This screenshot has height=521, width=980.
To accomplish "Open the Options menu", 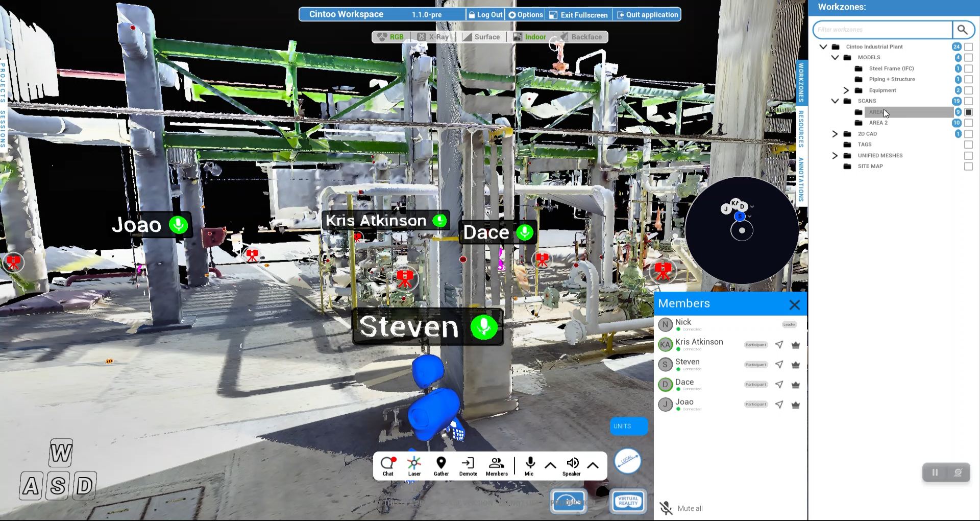I will (526, 15).
